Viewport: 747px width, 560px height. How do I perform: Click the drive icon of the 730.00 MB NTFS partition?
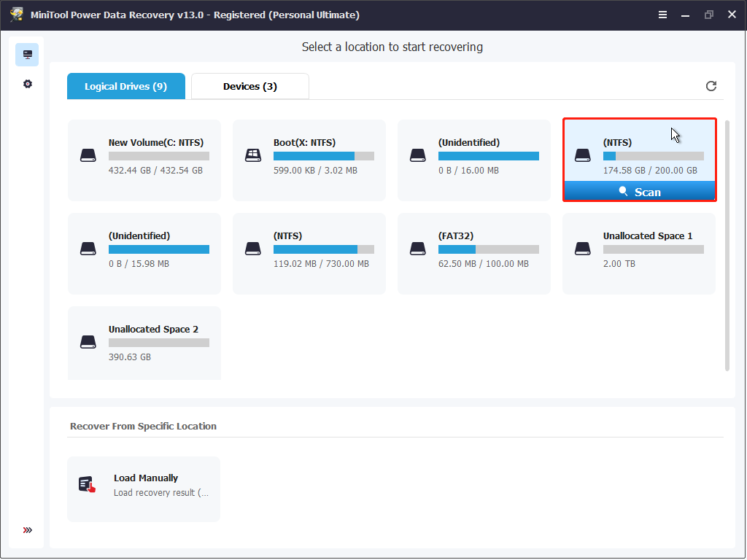pyautogui.click(x=253, y=249)
